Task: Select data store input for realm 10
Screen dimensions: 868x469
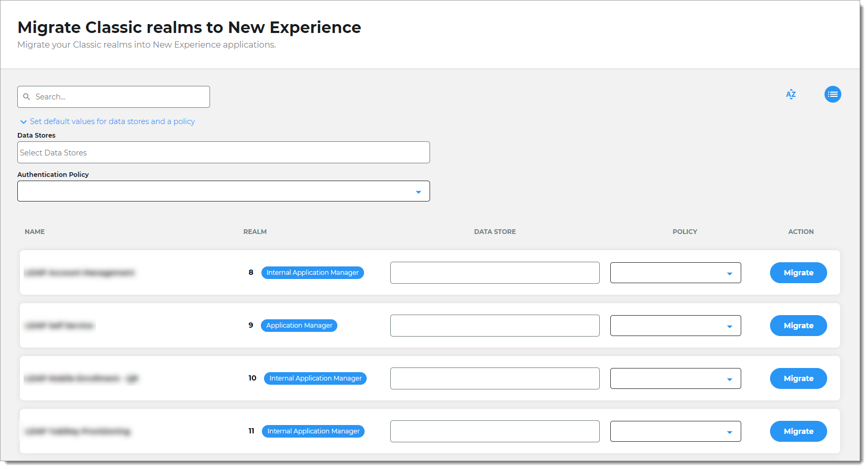Action: [495, 379]
